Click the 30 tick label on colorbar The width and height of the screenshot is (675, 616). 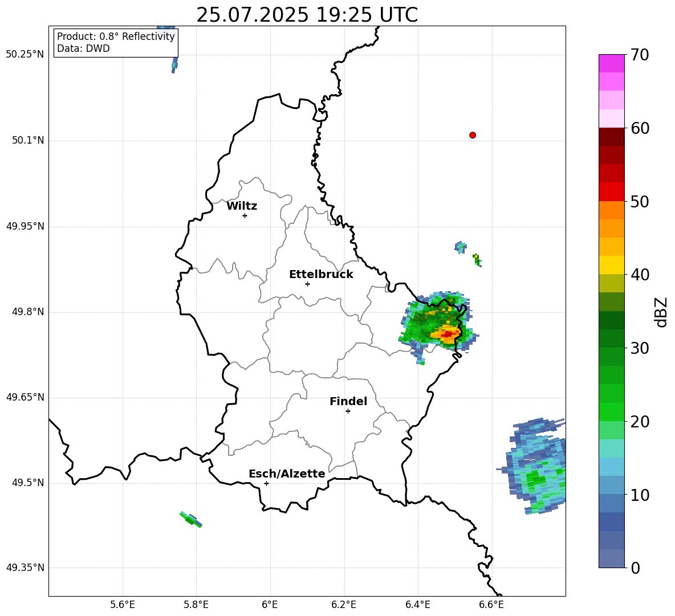coord(639,348)
